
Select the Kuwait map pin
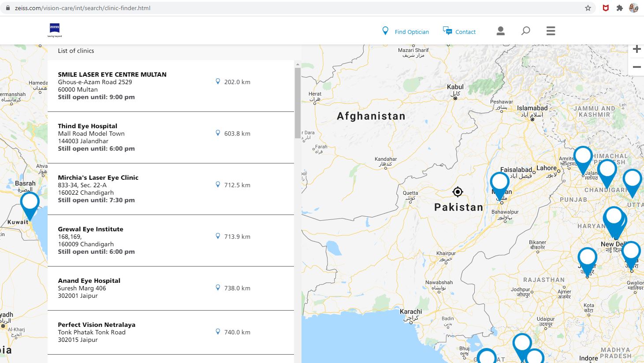click(x=30, y=206)
